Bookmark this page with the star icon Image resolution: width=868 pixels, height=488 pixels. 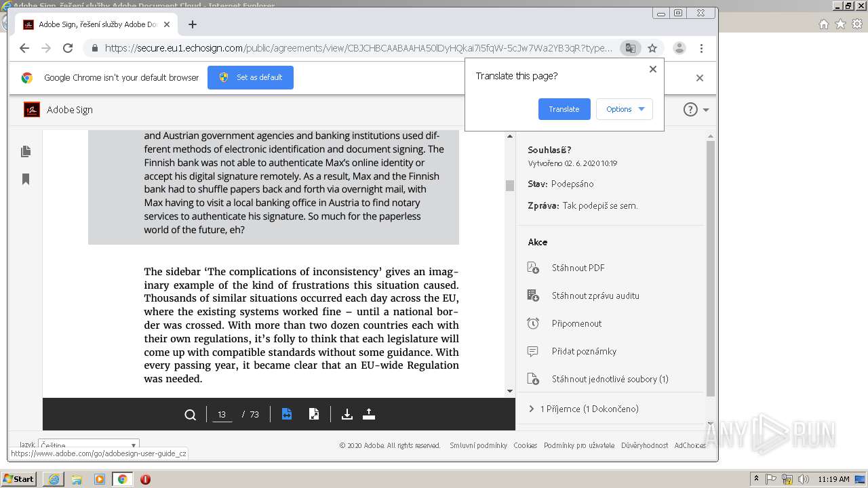pos(652,48)
